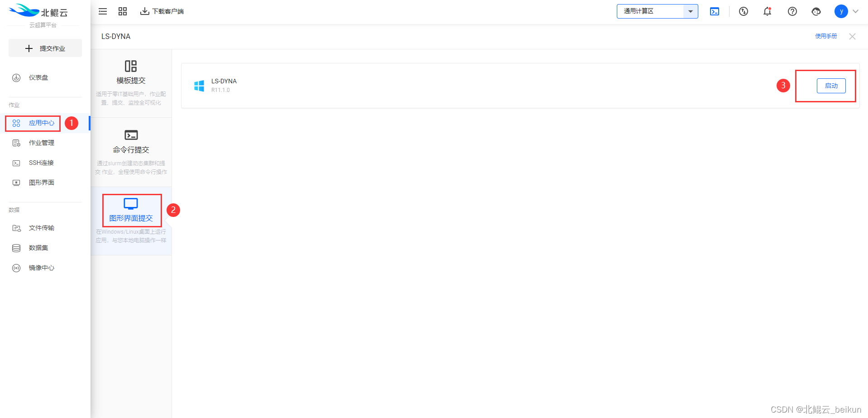
Task: Click the 图形界面 monitor icon
Action: [x=16, y=183]
